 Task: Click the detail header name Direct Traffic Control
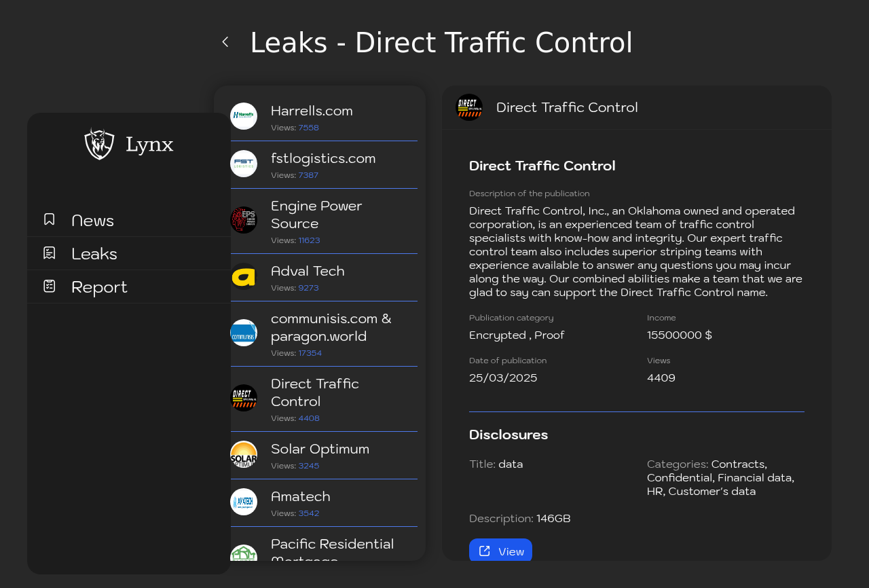(567, 107)
